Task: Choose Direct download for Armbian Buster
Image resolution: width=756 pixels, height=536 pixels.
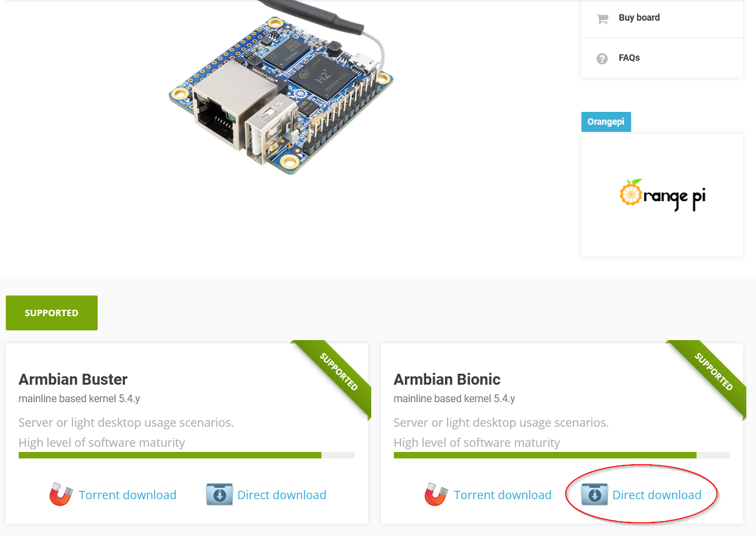Action: pyautogui.click(x=281, y=495)
